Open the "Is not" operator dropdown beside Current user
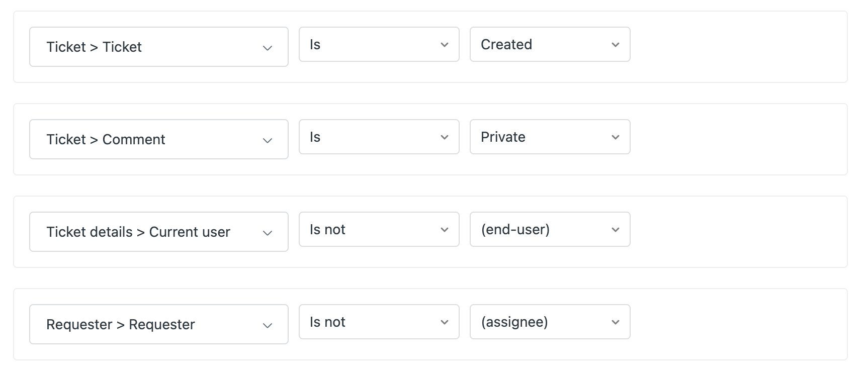The image size is (868, 374). 379,230
